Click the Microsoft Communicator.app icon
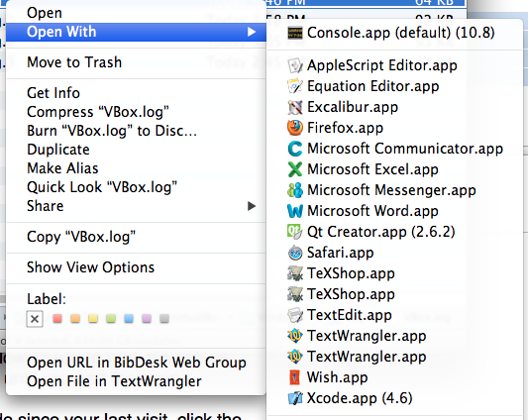This screenshot has width=528, height=420. point(295,149)
